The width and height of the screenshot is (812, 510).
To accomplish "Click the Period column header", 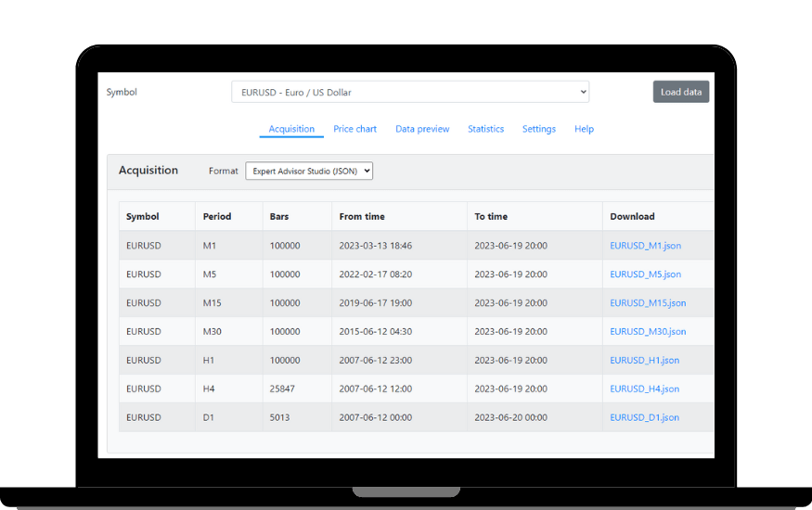I will 217,216.
